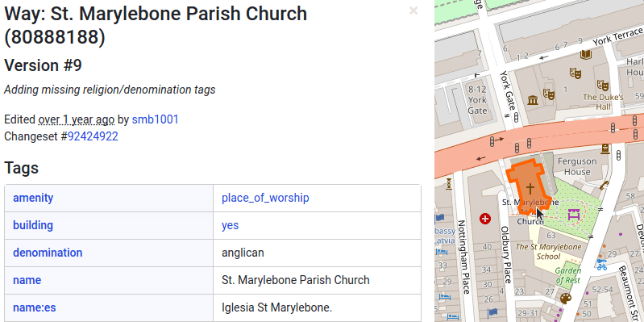Click the traffic signal icon on York Gate

coord(516,118)
